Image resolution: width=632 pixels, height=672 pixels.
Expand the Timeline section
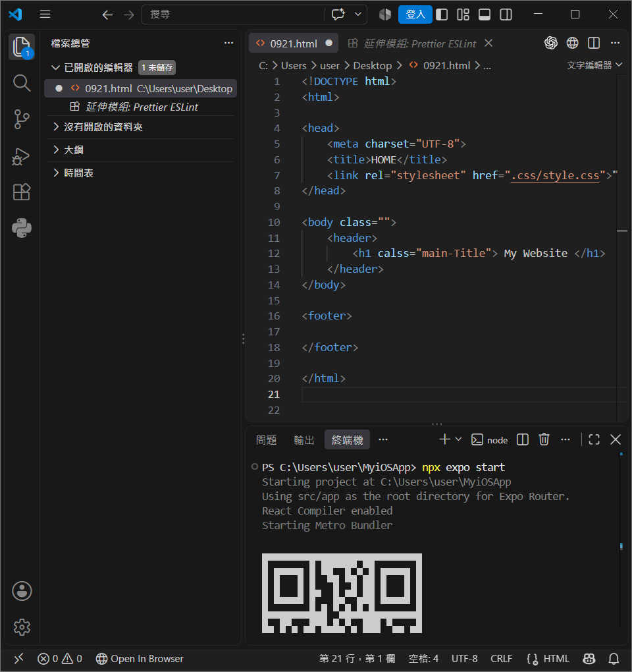(x=55, y=173)
